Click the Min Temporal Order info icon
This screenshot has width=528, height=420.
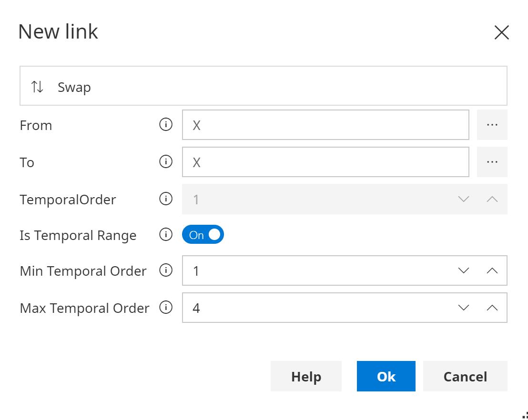pos(165,270)
